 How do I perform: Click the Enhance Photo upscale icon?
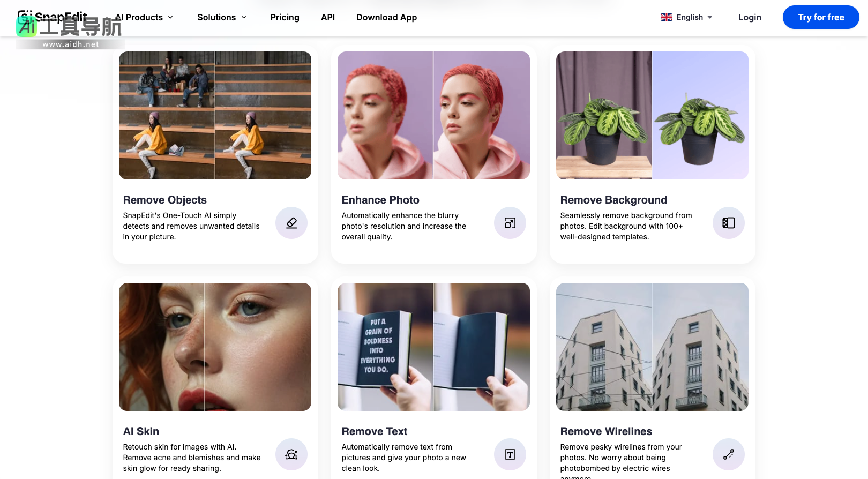point(510,223)
